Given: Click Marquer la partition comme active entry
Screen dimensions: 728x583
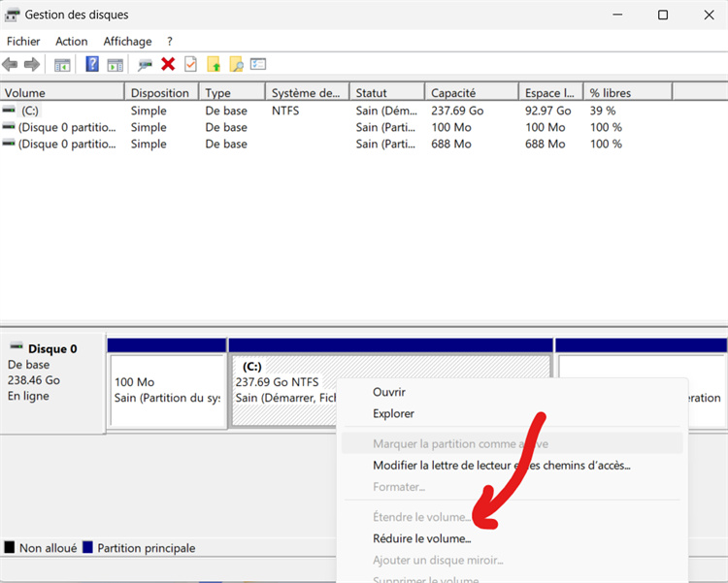Looking at the screenshot, I should (513, 443).
